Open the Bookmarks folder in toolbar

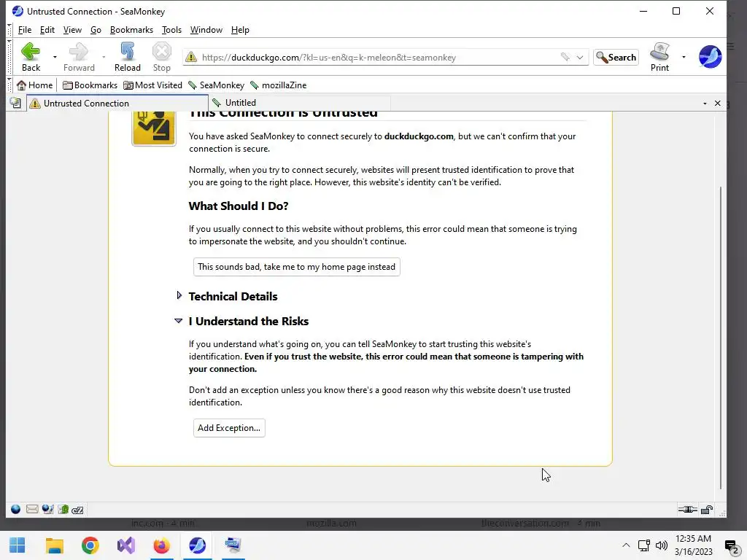pyautogui.click(x=90, y=85)
